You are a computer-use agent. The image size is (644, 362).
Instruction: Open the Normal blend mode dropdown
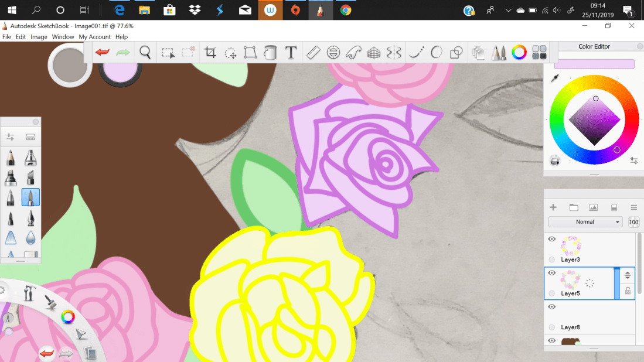pyautogui.click(x=585, y=222)
